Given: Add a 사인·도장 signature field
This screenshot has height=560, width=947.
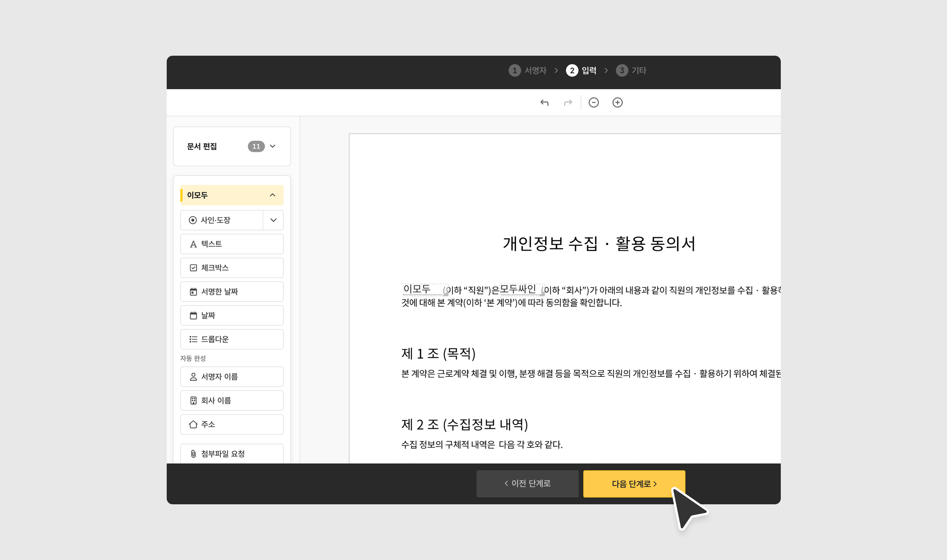Looking at the screenshot, I should tap(221, 220).
